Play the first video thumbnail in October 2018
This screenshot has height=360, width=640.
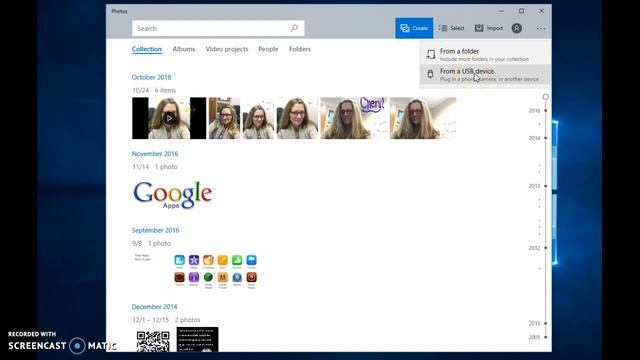pos(169,118)
